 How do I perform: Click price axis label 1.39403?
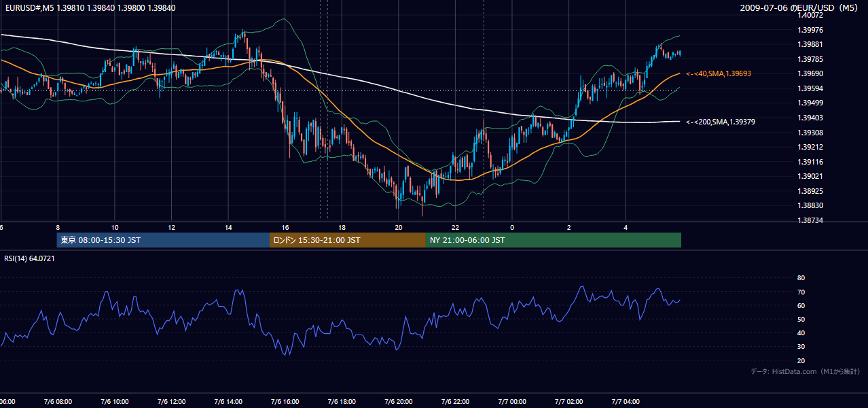pos(811,118)
